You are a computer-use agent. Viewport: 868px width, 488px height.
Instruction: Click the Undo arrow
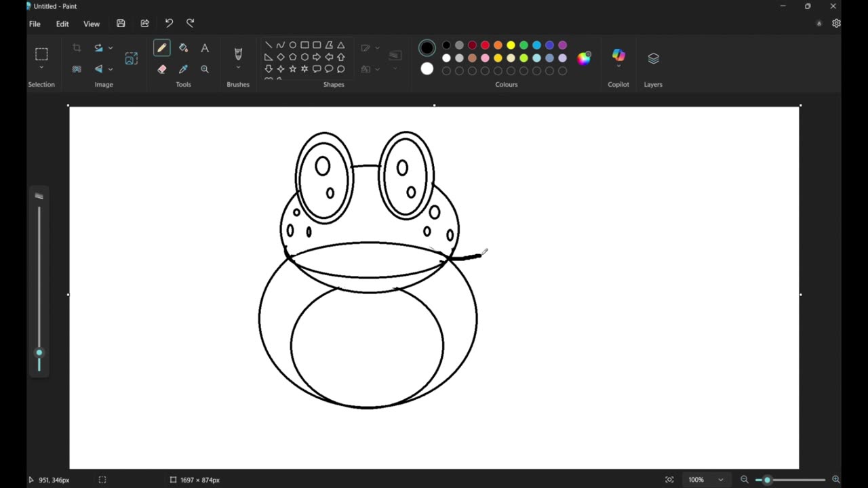(169, 23)
